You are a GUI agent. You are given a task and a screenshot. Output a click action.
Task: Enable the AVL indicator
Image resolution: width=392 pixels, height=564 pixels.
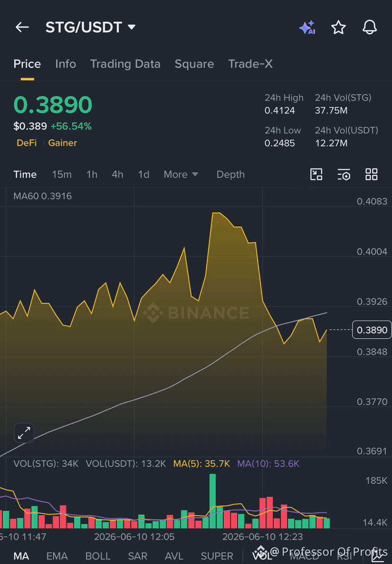point(174,556)
